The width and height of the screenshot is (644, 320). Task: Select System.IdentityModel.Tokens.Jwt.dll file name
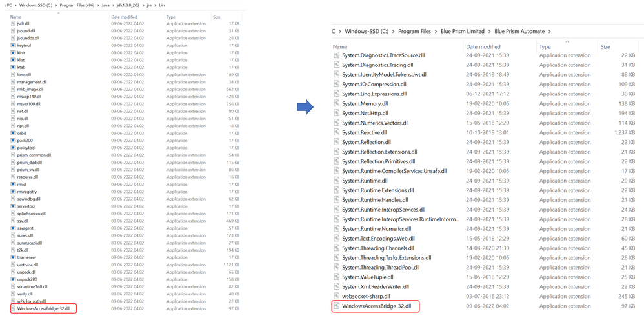[x=385, y=75]
